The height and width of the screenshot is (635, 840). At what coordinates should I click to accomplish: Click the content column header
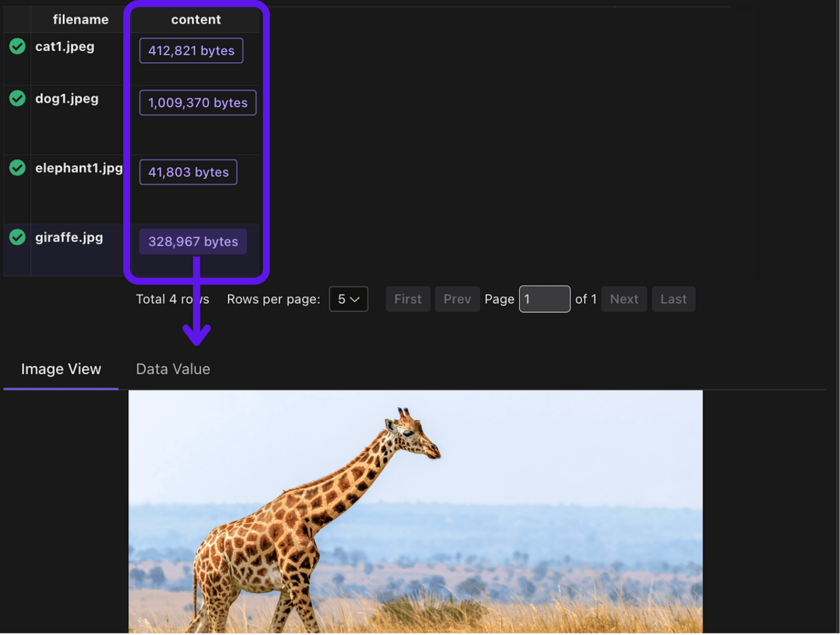(x=196, y=19)
